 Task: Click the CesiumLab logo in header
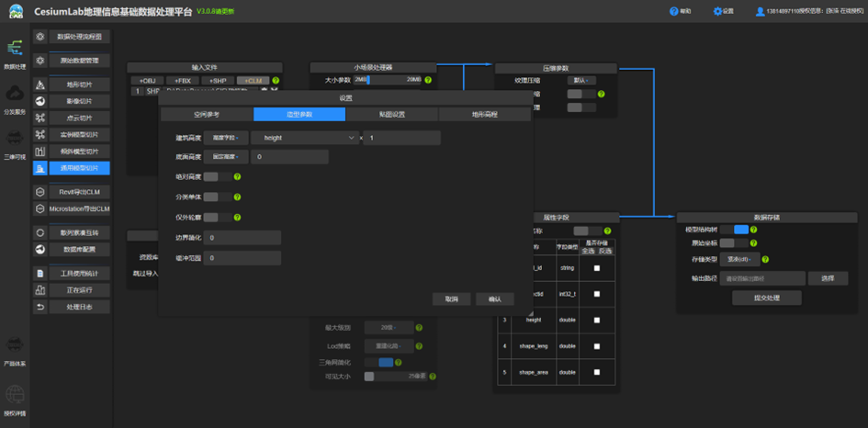click(16, 11)
